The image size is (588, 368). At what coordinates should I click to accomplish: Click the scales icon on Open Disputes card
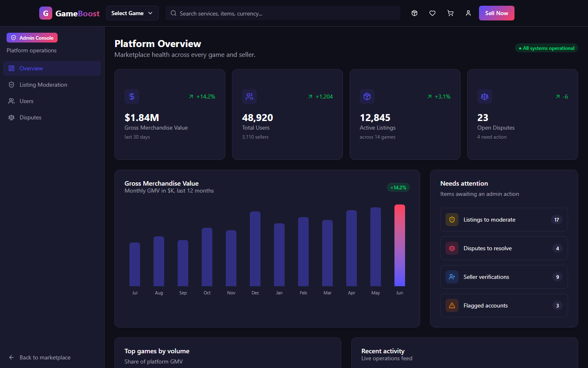point(485,96)
